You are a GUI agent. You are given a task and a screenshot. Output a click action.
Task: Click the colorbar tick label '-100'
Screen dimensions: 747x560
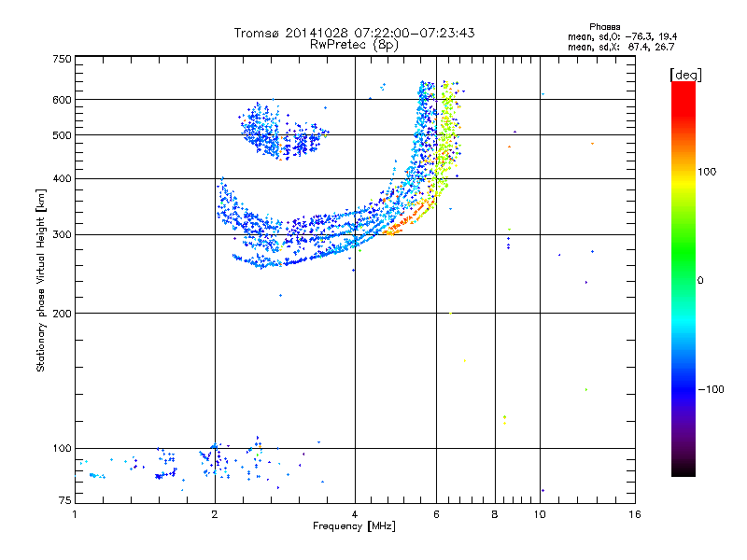click(711, 389)
